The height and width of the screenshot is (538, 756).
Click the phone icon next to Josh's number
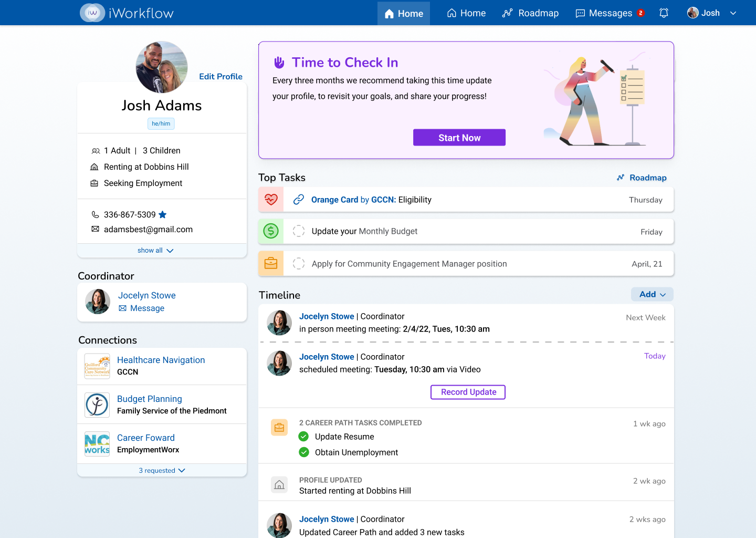96,215
